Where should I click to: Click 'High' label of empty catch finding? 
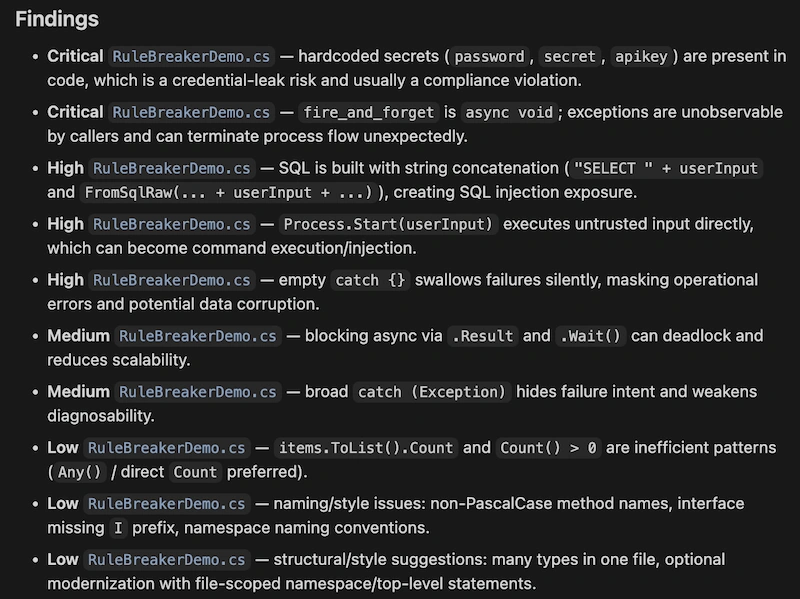coord(65,280)
